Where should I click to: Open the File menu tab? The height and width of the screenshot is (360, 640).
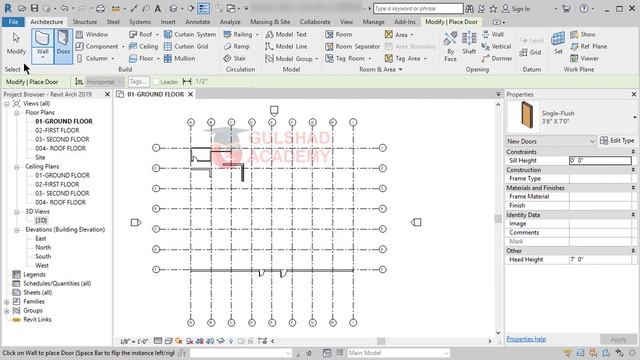13,22
